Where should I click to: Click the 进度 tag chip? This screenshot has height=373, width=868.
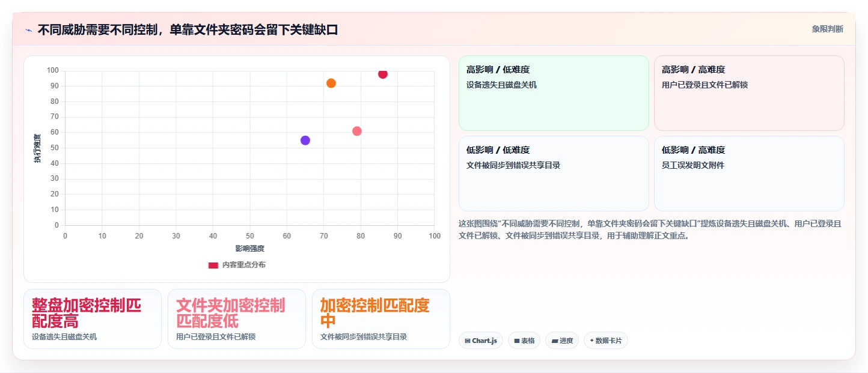[562, 341]
